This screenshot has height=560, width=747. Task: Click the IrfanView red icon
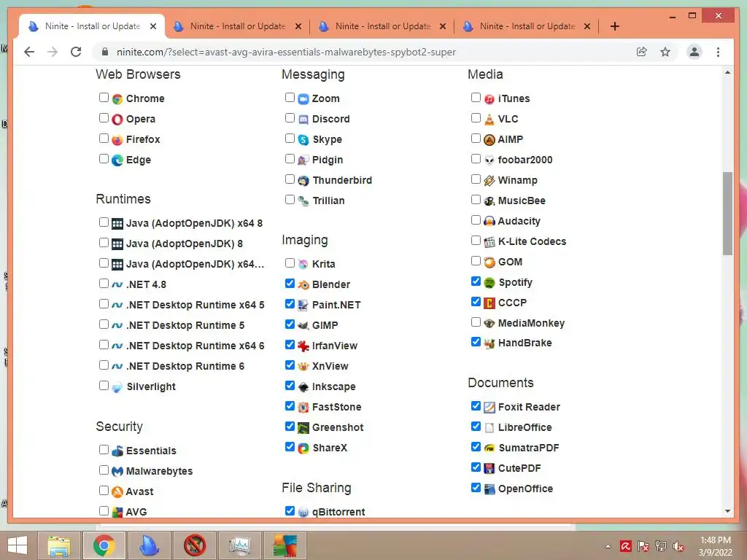point(303,346)
